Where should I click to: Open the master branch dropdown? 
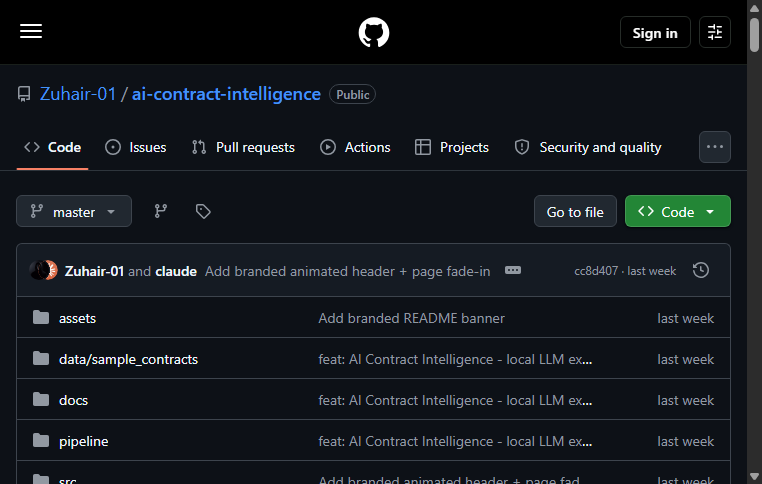coord(74,211)
